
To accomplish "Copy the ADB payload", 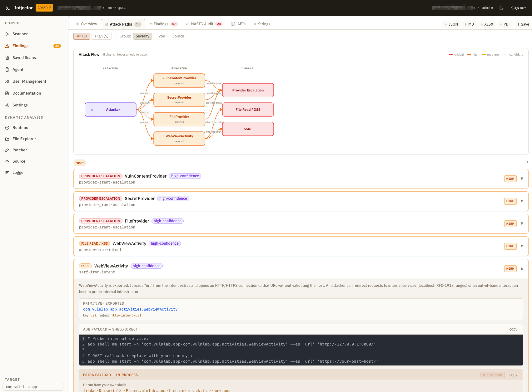I will point(513,329).
